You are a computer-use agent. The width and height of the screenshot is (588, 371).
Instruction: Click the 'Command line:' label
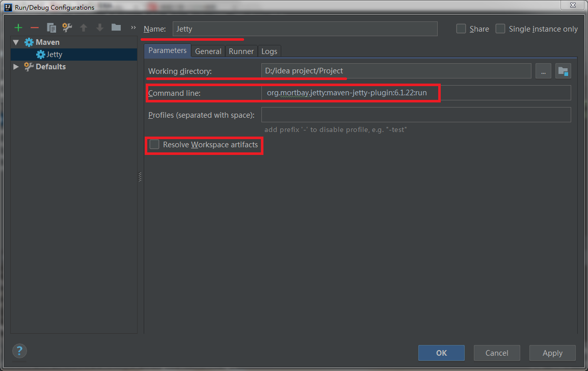tap(174, 93)
